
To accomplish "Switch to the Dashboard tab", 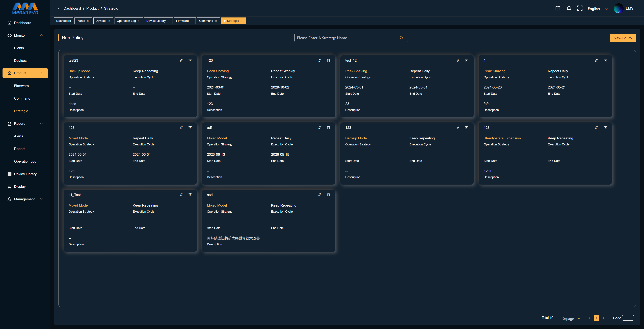I will click(x=64, y=21).
